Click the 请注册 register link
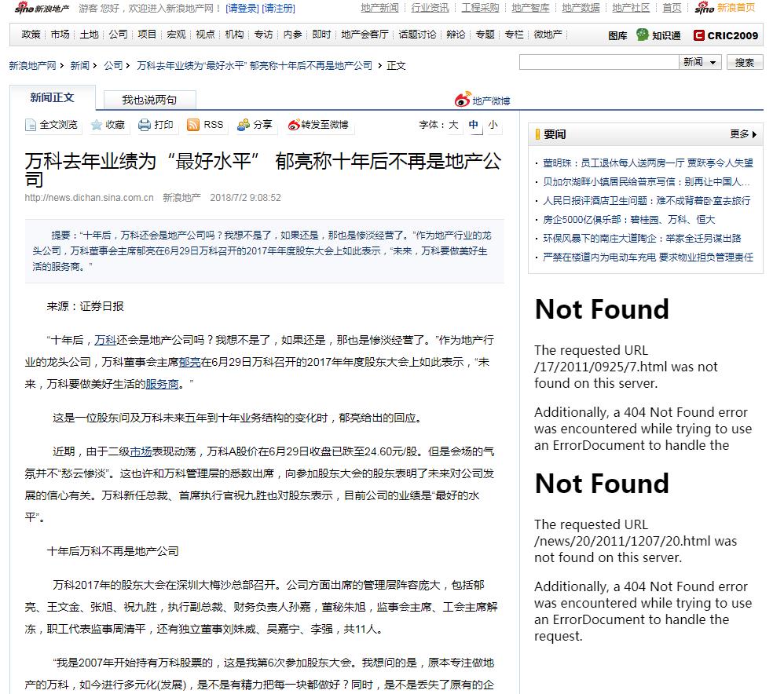 click(278, 9)
